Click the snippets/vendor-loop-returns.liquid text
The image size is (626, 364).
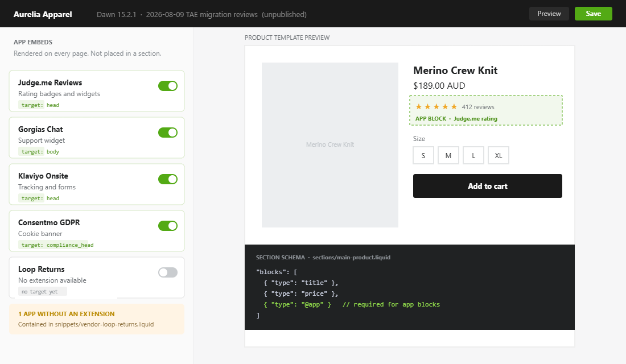[x=104, y=324]
